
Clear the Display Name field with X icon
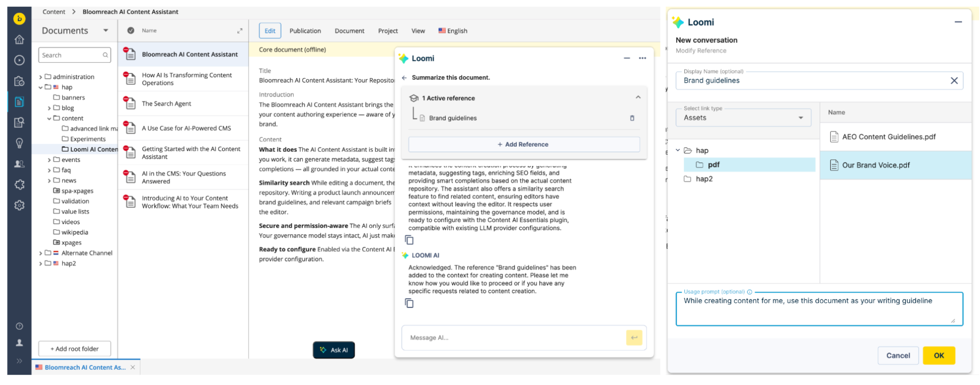953,81
